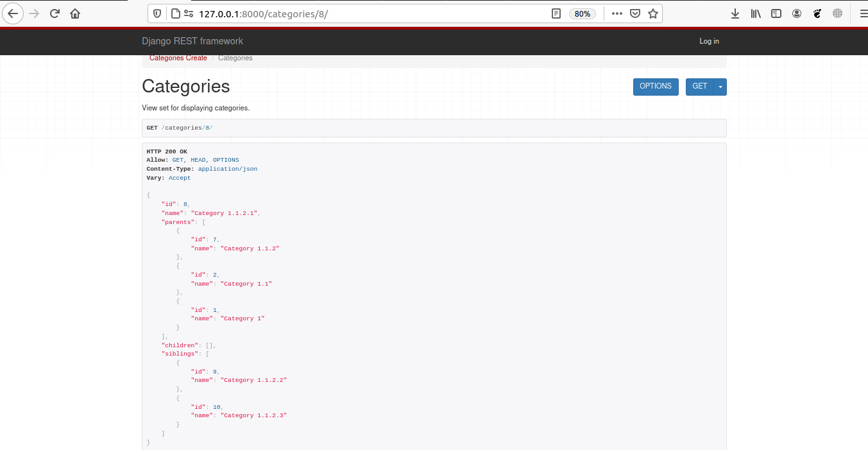868x450 pixels.
Task: Toggle the sidebars view icon
Action: click(776, 13)
